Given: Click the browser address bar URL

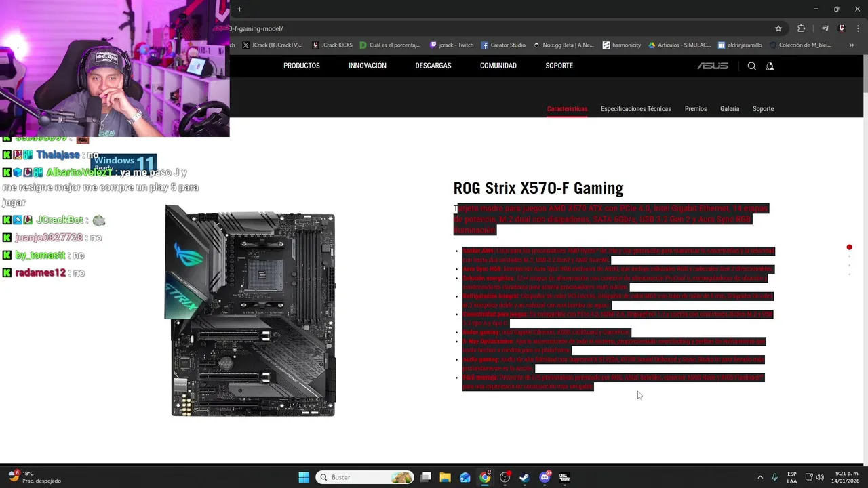Looking at the screenshot, I should coord(258,28).
